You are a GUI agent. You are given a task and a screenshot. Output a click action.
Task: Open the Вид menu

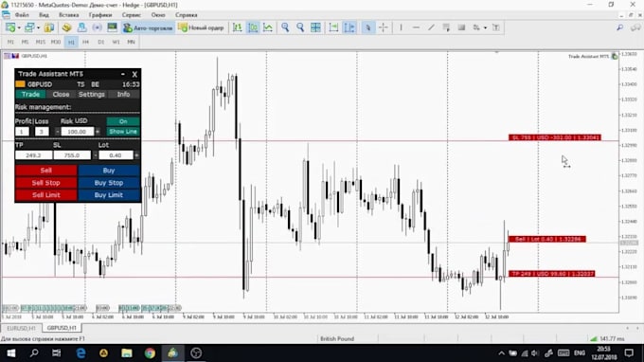(44, 15)
